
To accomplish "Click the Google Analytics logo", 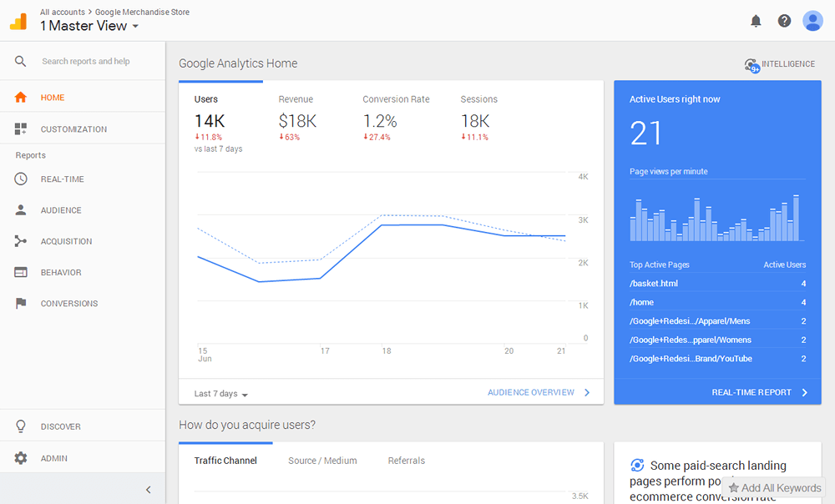I will pos(18,22).
